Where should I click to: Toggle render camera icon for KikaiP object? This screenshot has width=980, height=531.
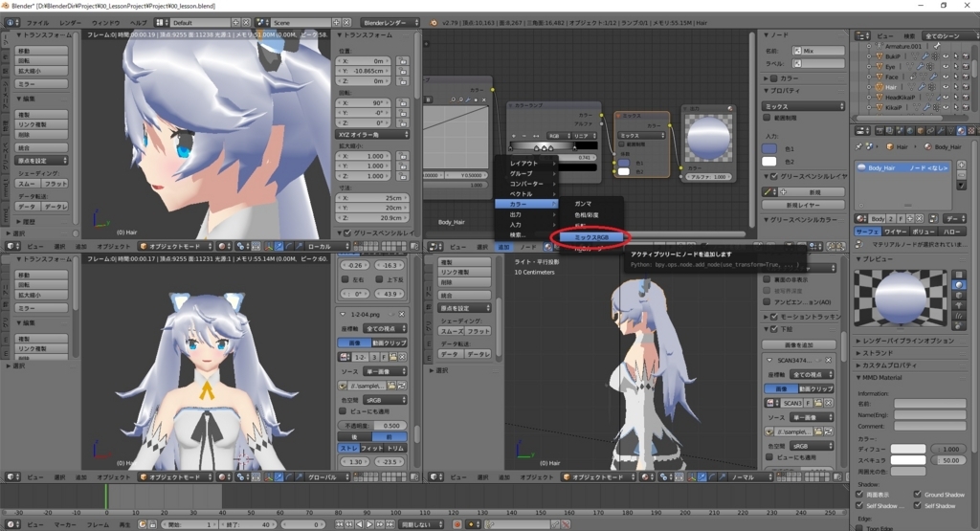tap(967, 107)
